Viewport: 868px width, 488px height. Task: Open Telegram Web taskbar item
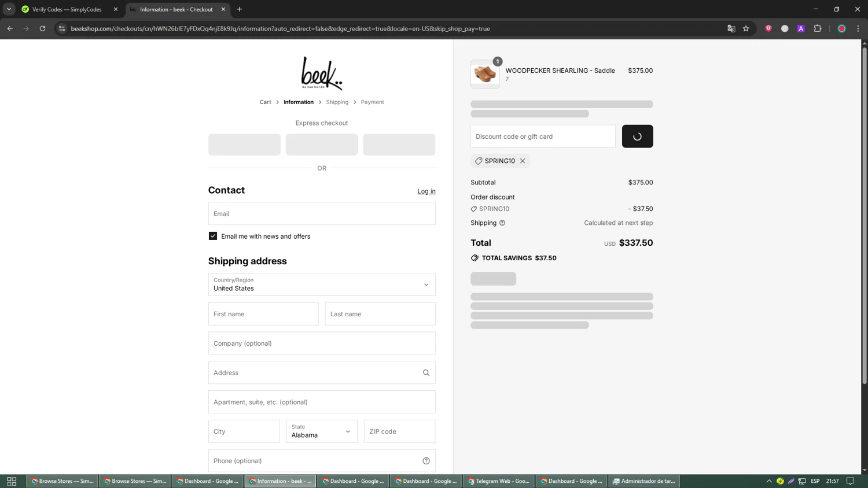(x=498, y=481)
